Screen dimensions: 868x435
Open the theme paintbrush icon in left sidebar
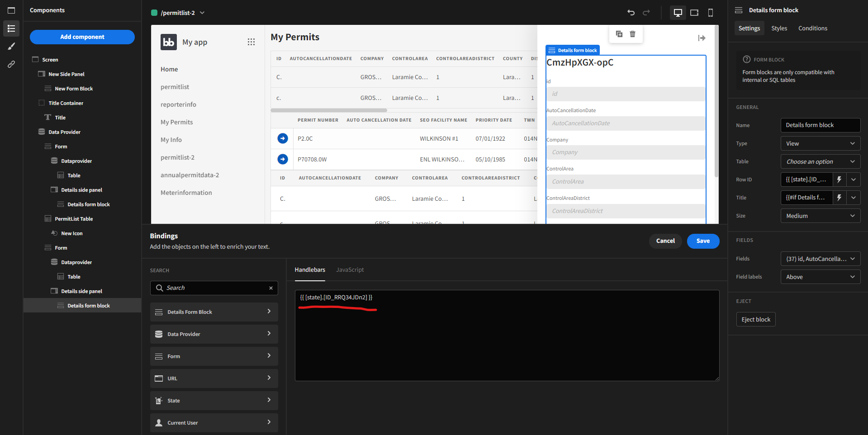11,46
